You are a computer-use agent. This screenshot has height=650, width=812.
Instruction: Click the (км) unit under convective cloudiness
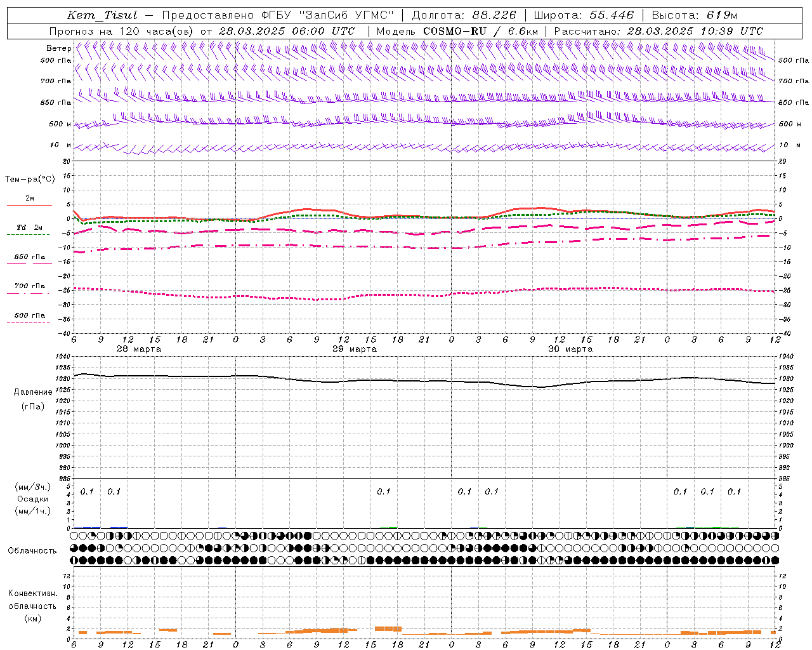[x=33, y=618]
